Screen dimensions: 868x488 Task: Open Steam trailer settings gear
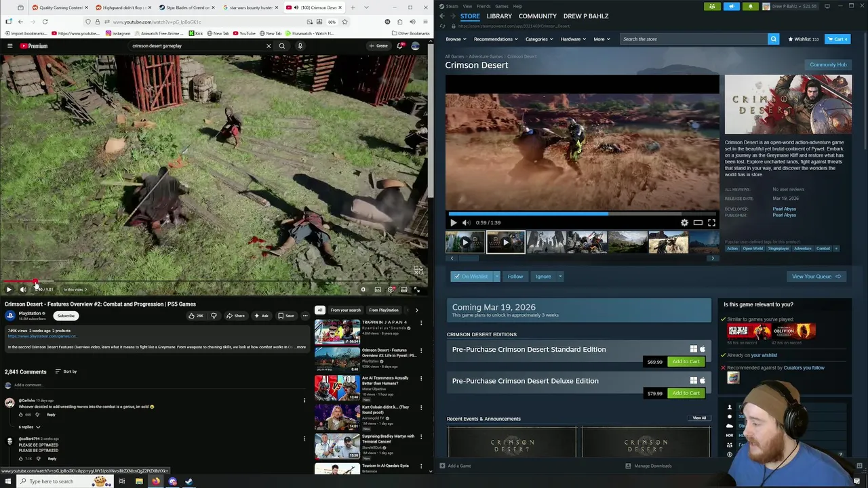(x=684, y=222)
